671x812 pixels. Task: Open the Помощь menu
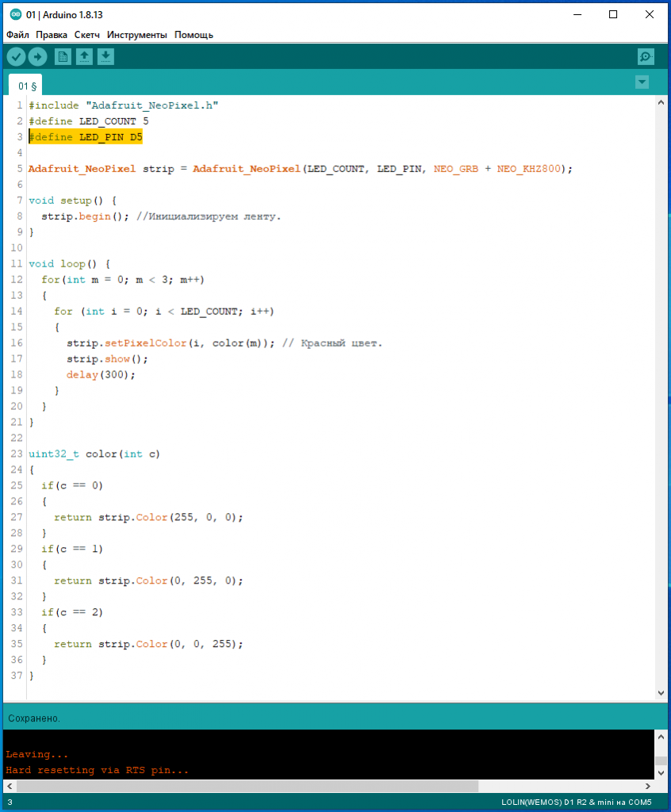point(194,35)
